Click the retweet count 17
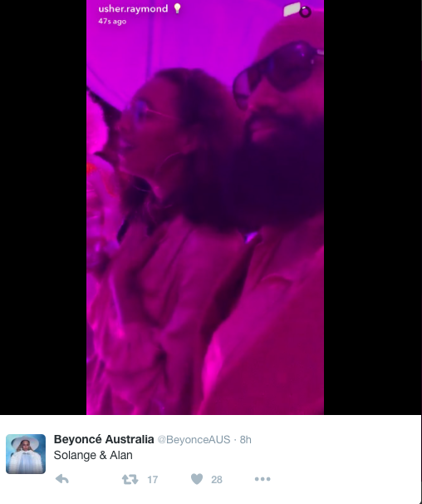 153,480
